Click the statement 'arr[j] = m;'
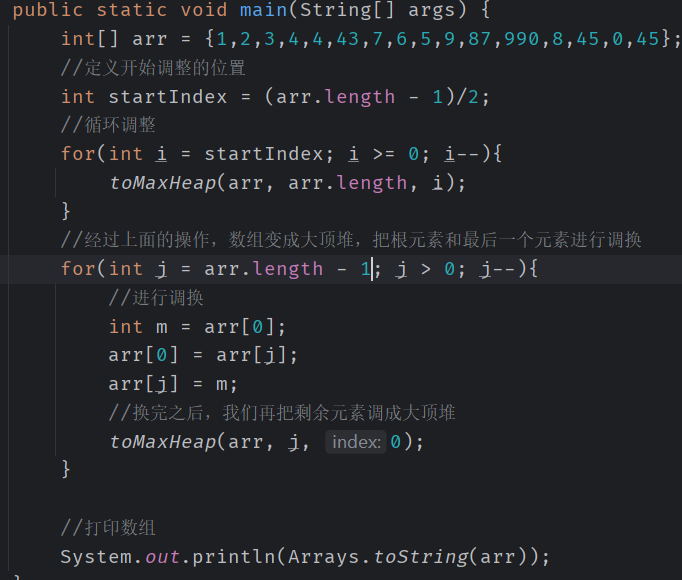The image size is (682, 580). (173, 384)
